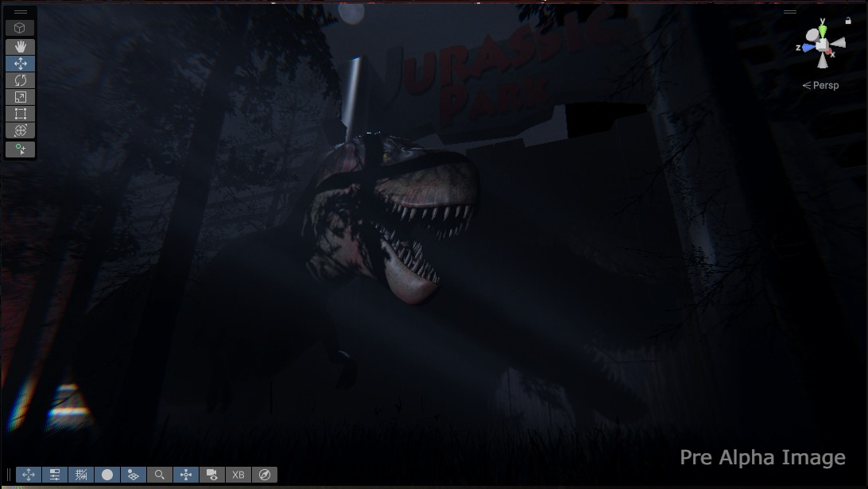
Task: Click the blue Z axis cone on gizmo
Action: tap(808, 48)
